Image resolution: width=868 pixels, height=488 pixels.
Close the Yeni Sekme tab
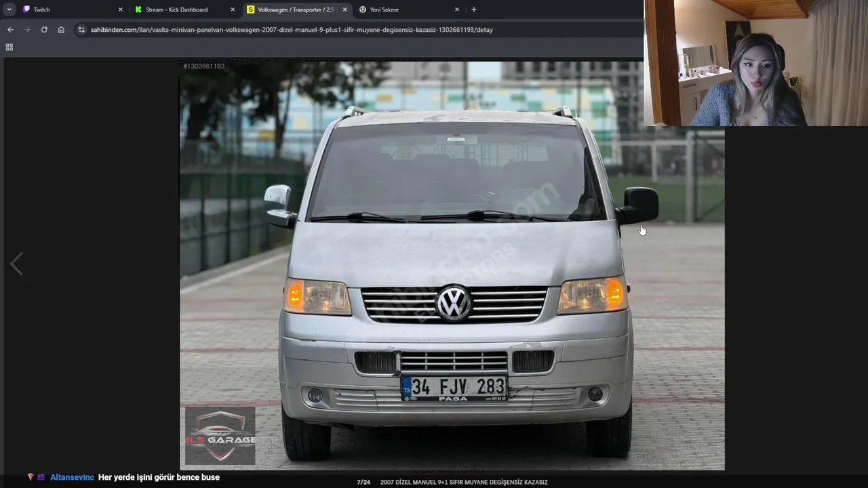pyautogui.click(x=456, y=9)
